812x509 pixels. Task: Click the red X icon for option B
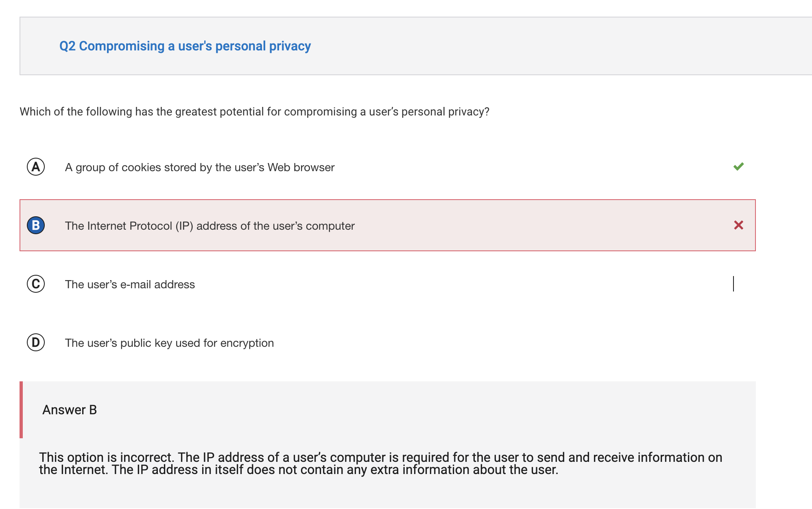click(738, 225)
